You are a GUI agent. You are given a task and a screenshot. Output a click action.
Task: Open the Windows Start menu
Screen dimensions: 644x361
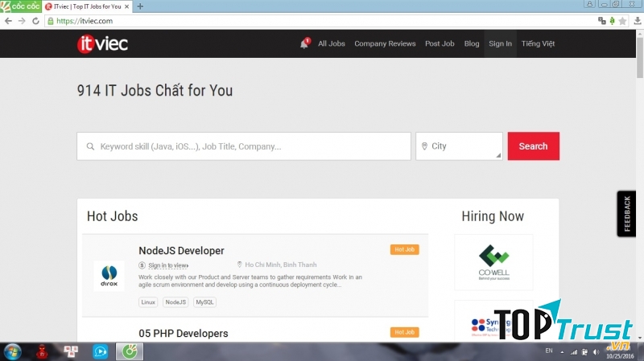coord(12,351)
